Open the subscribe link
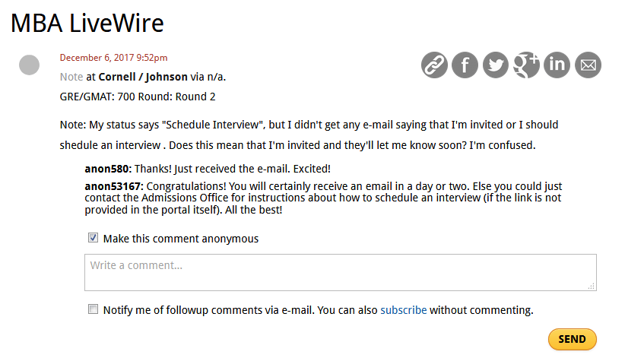This screenshot has height=358, width=644. (403, 310)
